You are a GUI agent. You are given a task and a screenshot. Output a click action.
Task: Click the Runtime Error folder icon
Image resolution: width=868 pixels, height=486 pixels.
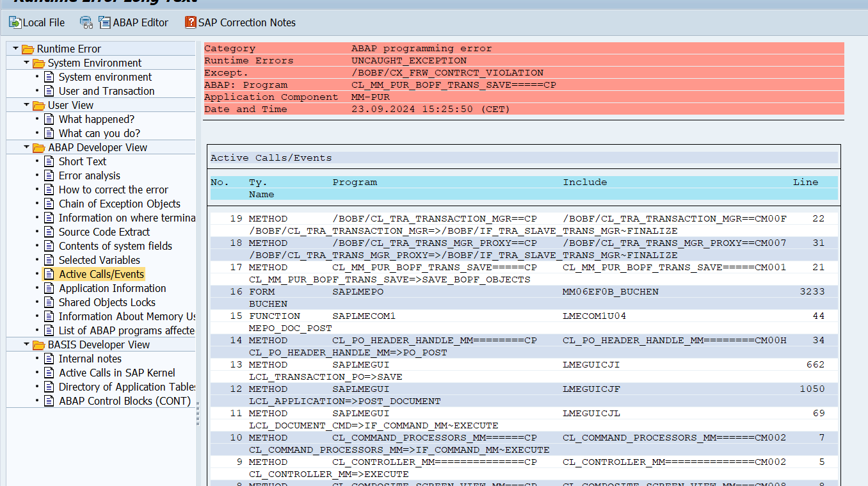pyautogui.click(x=28, y=49)
